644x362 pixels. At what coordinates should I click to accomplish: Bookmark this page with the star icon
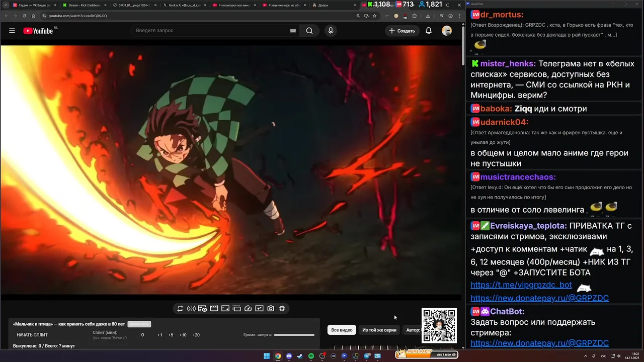pos(374,16)
